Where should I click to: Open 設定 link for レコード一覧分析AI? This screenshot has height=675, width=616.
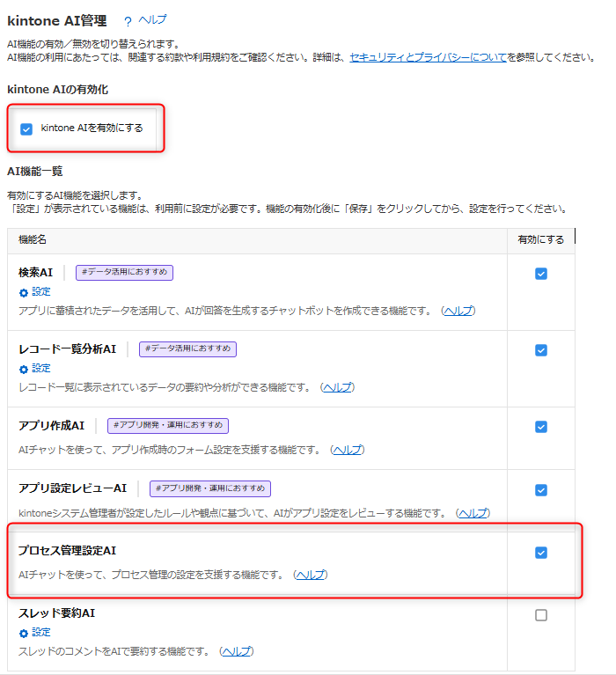[x=41, y=369]
